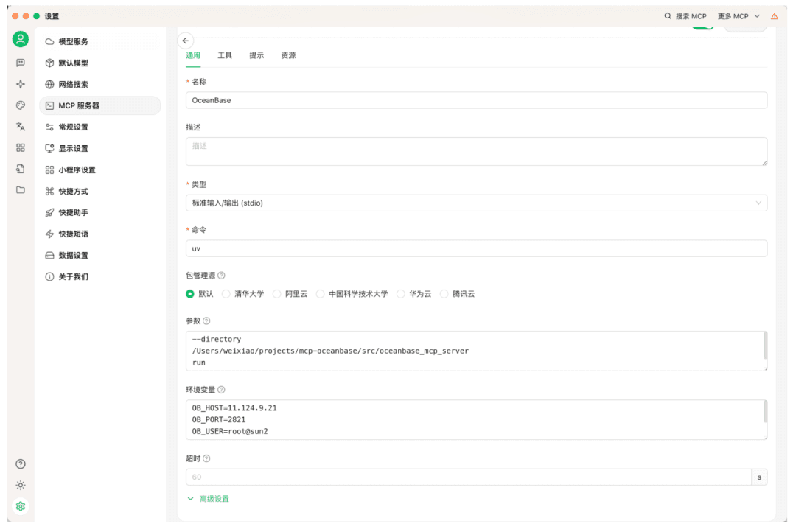This screenshot has width=796, height=532.
Task: Open the 类型 stdio dropdown
Action: [x=476, y=203]
